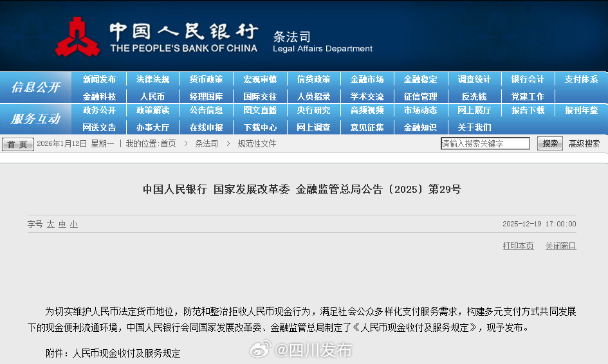The width and height of the screenshot is (608, 364).
Task: Click 条法司 breadcrumb link
Action: (x=207, y=144)
